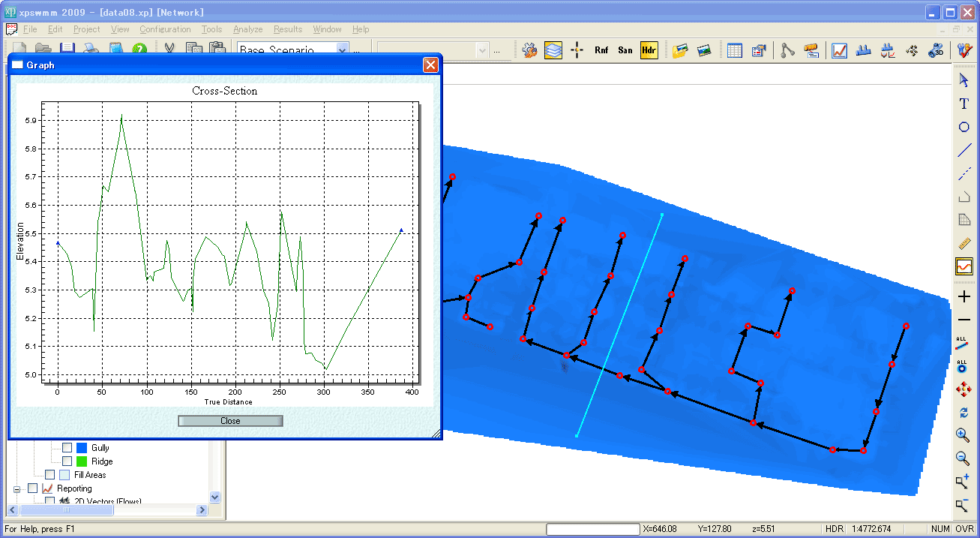Click the Close button in Graph dialog
This screenshot has width=980, height=538.
230,421
